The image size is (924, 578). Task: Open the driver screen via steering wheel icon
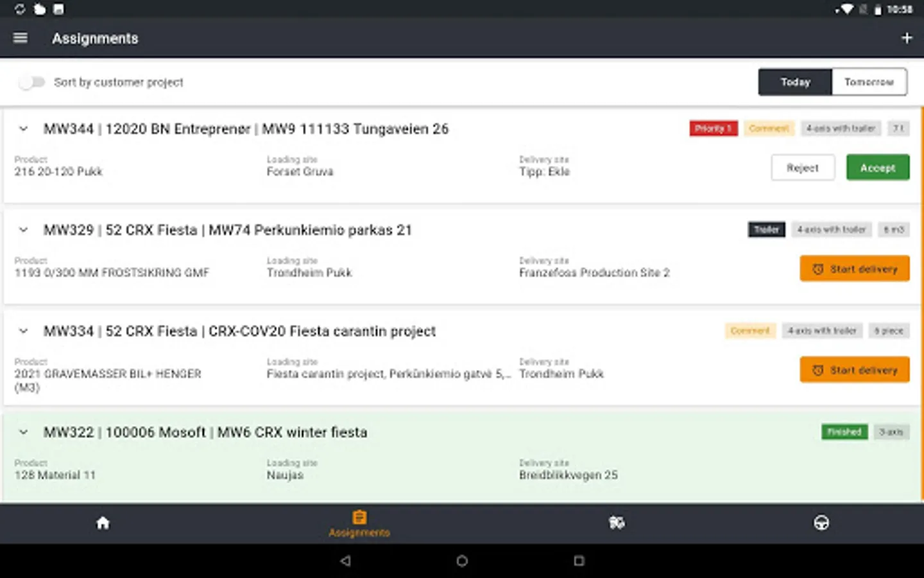click(x=822, y=523)
